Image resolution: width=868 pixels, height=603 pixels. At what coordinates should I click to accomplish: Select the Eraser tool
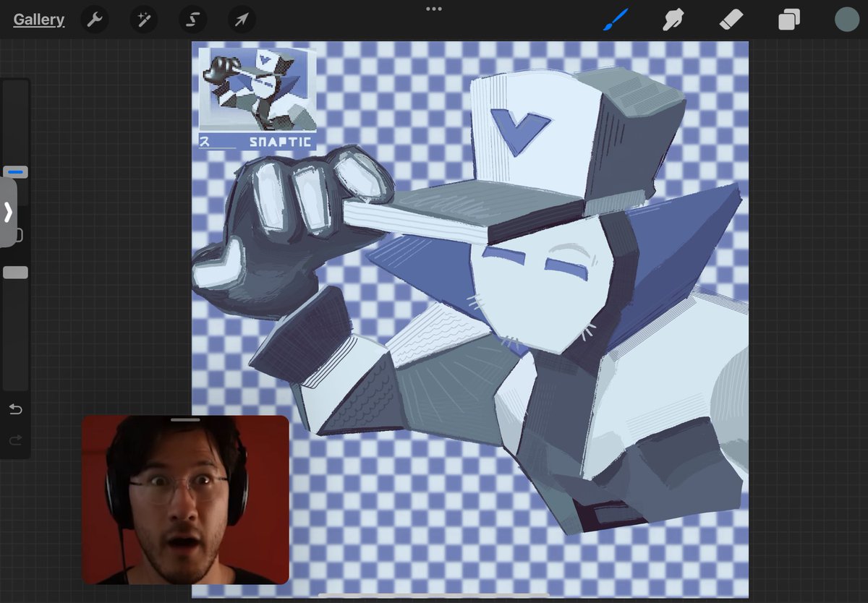[731, 20]
